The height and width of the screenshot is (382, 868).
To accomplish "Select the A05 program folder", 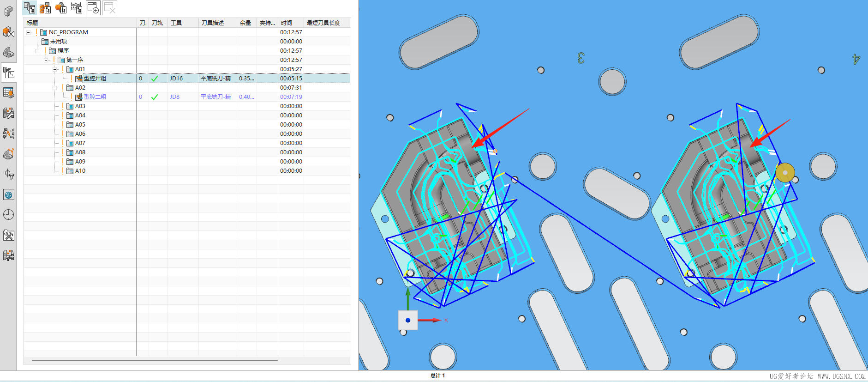I will pos(80,125).
